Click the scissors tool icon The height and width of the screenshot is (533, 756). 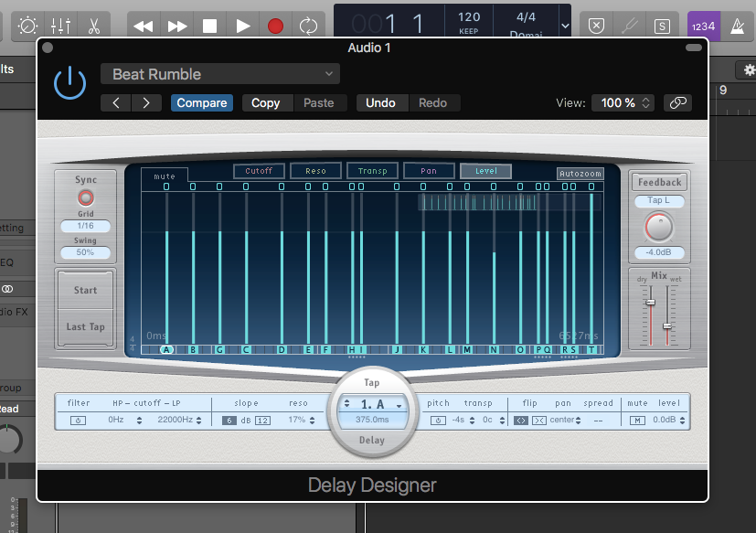tap(92, 26)
